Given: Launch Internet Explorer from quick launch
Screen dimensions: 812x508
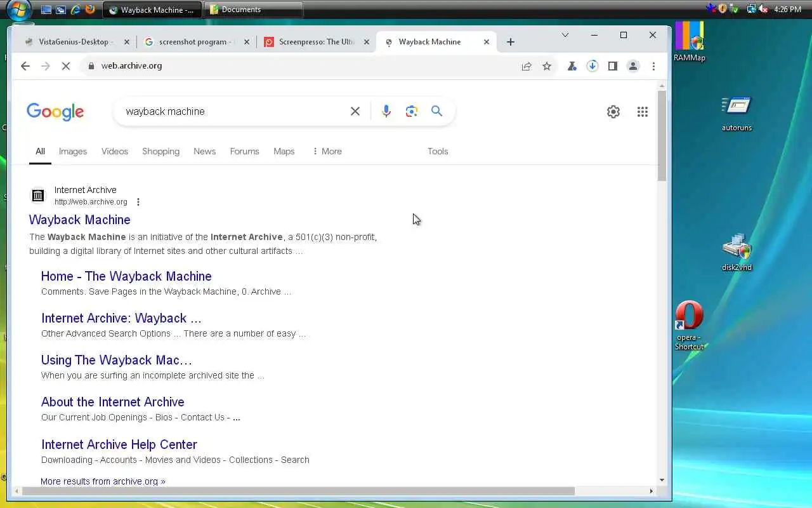Looking at the screenshot, I should pyautogui.click(x=75, y=10).
